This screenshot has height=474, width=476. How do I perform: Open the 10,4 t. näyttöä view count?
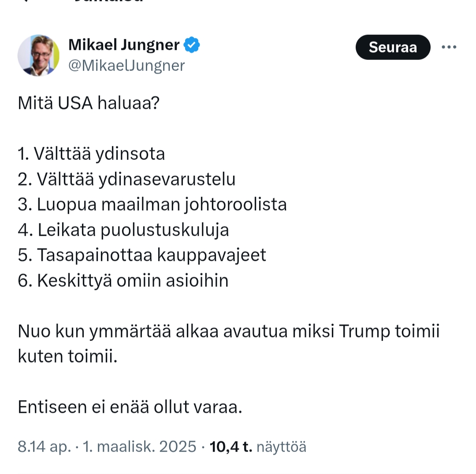click(x=258, y=447)
